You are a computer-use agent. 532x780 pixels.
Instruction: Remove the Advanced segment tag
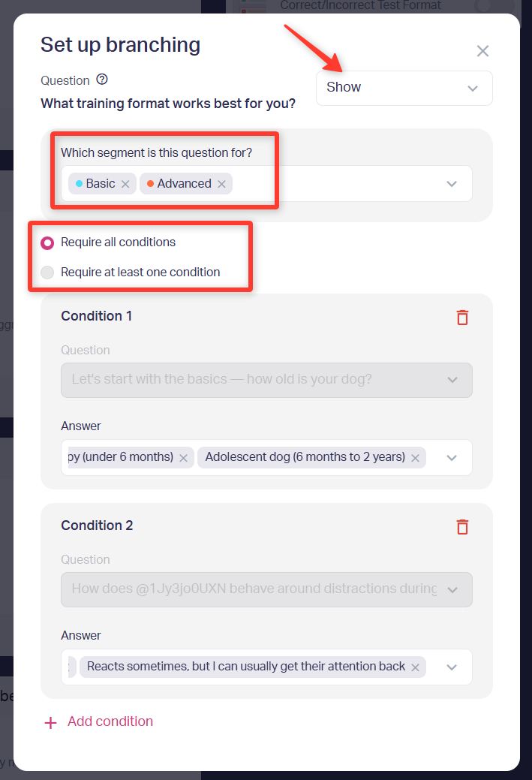pyautogui.click(x=222, y=184)
